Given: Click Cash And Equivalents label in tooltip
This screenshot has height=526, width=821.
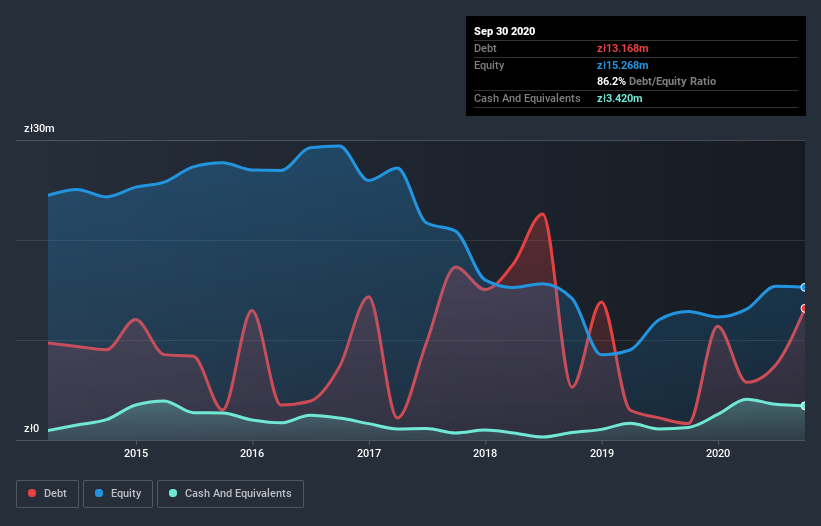Looking at the screenshot, I should tap(527, 98).
